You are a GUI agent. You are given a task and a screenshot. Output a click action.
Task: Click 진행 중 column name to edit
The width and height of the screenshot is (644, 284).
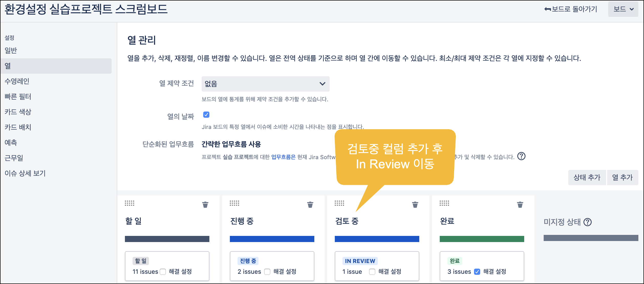pos(242,221)
